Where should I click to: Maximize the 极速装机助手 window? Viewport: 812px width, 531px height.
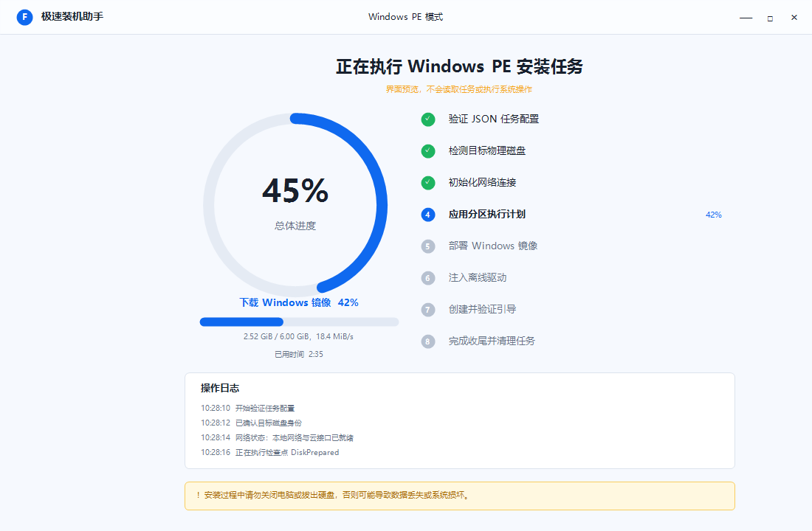(770, 18)
